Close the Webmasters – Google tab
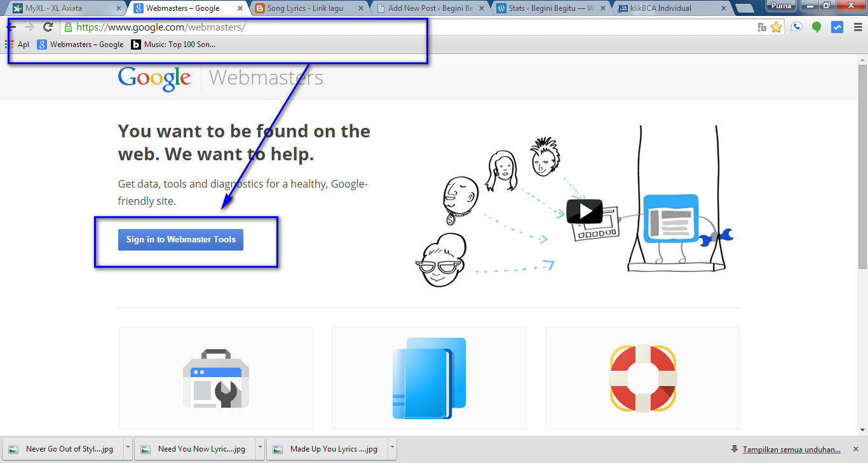868x463 pixels. tap(239, 9)
